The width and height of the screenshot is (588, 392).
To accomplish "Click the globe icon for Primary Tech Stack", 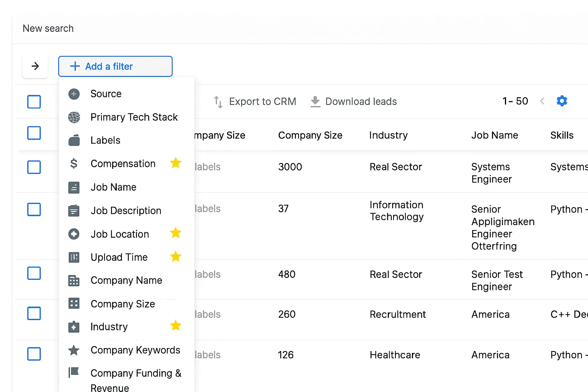I will 74,117.
